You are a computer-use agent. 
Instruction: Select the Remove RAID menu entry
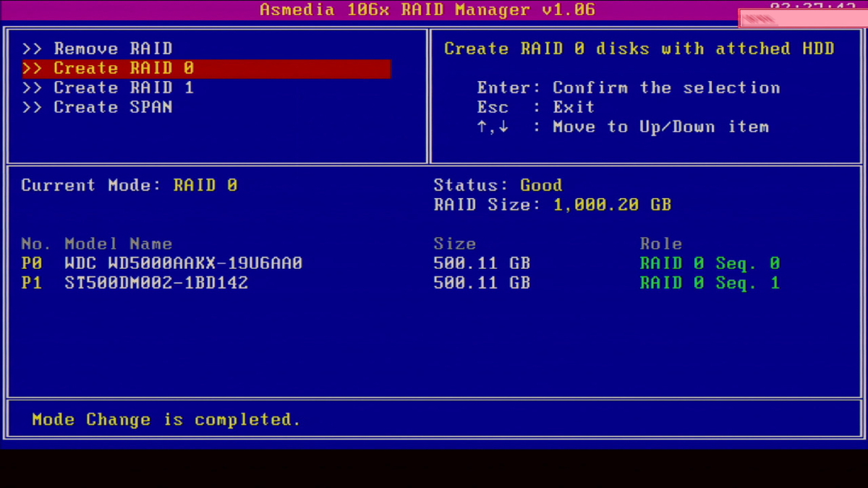98,48
